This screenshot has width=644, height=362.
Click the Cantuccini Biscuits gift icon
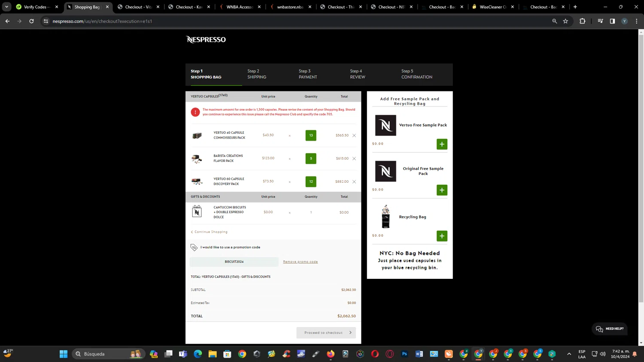(197, 211)
